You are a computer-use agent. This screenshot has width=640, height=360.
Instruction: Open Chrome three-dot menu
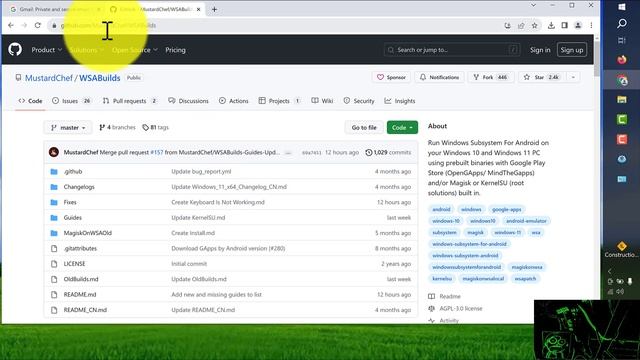pyautogui.click(x=591, y=25)
